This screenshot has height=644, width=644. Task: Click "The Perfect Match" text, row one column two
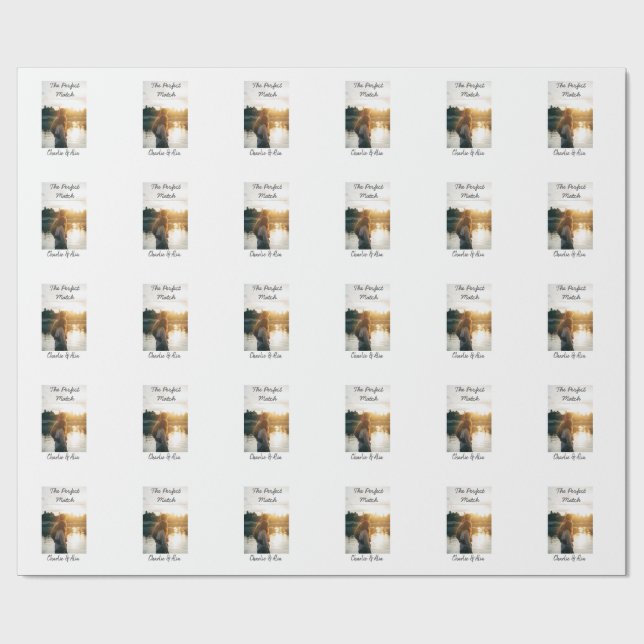[x=166, y=90]
